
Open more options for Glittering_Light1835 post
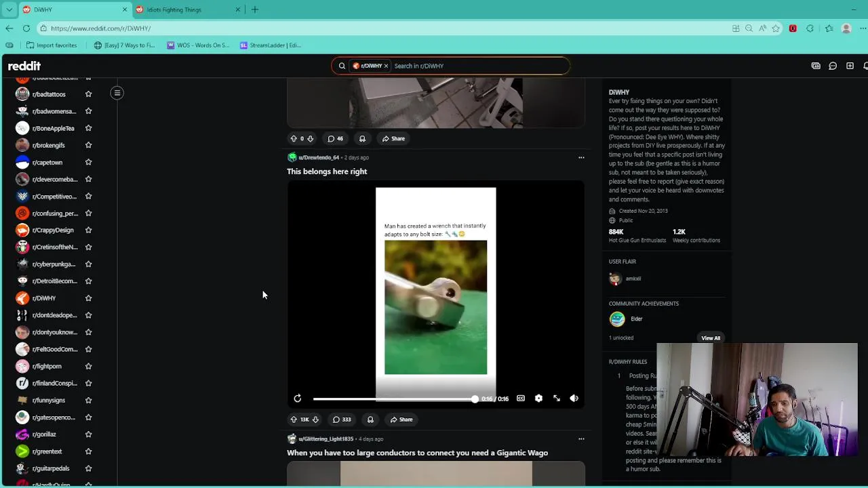pos(581,439)
